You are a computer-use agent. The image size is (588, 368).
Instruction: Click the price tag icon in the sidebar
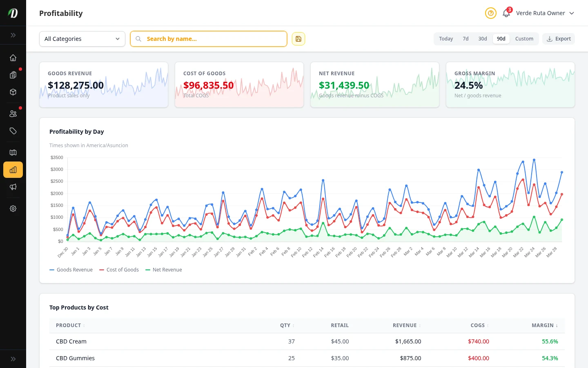(13, 131)
